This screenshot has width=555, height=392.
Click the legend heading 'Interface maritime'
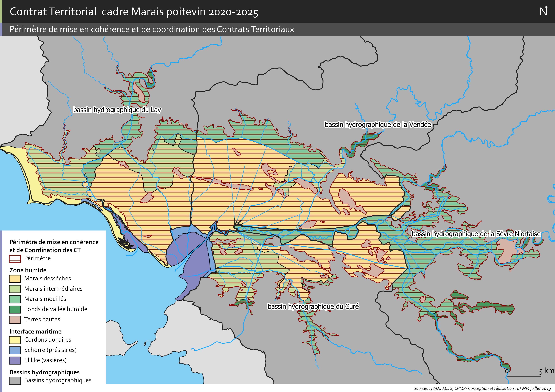click(35, 331)
